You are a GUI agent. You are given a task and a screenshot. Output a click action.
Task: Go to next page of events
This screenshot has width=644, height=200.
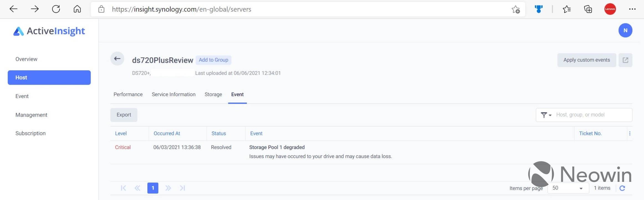168,188
